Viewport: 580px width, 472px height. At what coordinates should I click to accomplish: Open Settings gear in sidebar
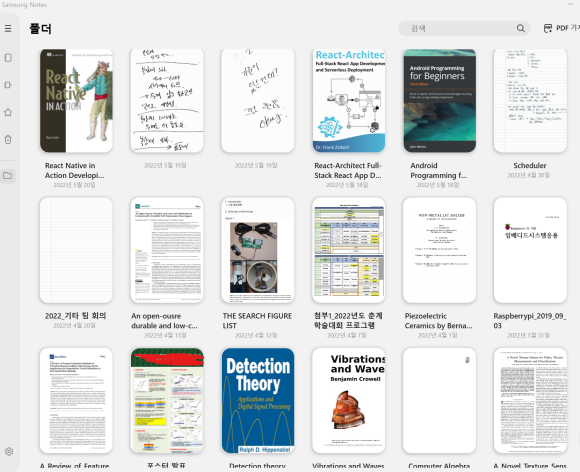click(9, 451)
